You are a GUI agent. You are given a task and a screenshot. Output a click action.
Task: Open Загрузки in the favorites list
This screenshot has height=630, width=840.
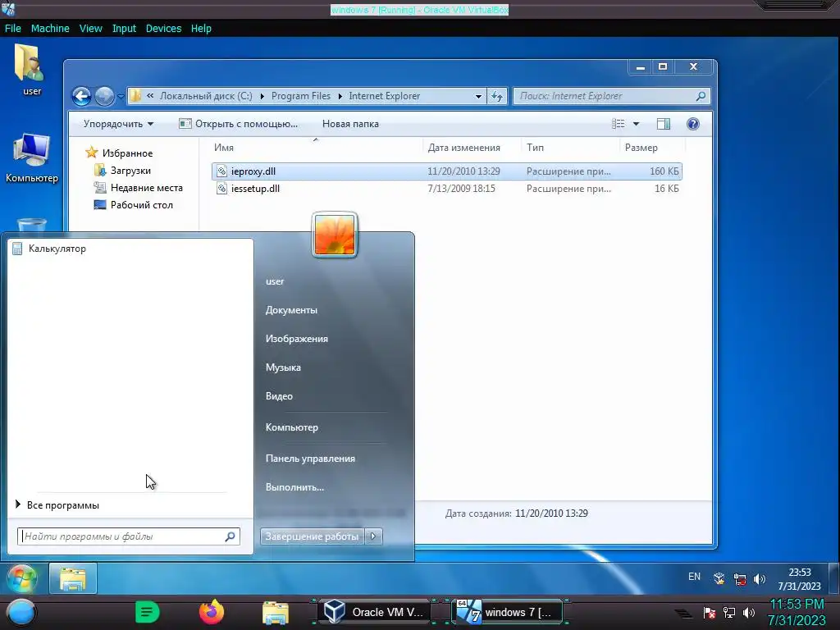123,171
